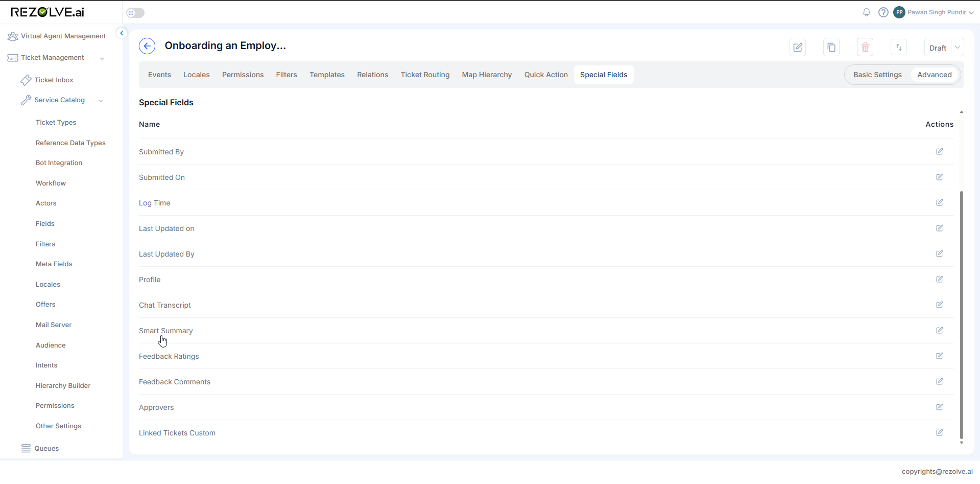Click the PP user avatar
The height and width of the screenshot is (484, 980).
(899, 12)
